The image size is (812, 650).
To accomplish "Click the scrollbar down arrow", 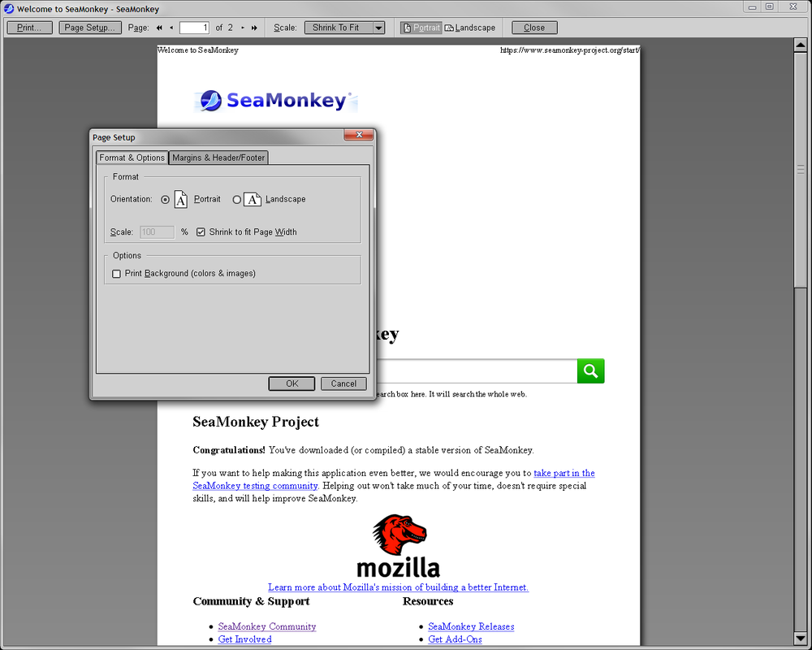I will pyautogui.click(x=801, y=639).
